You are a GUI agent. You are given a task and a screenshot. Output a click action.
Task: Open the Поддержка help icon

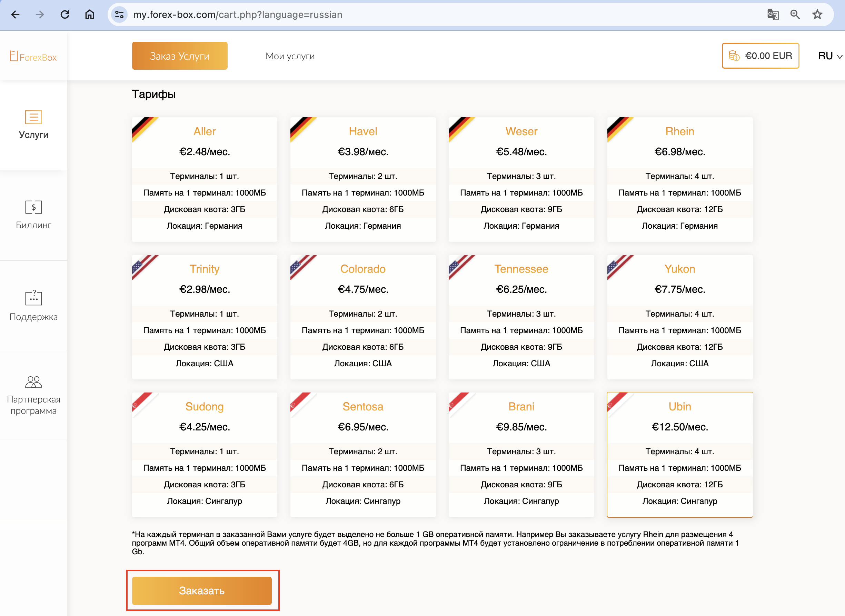(33, 298)
